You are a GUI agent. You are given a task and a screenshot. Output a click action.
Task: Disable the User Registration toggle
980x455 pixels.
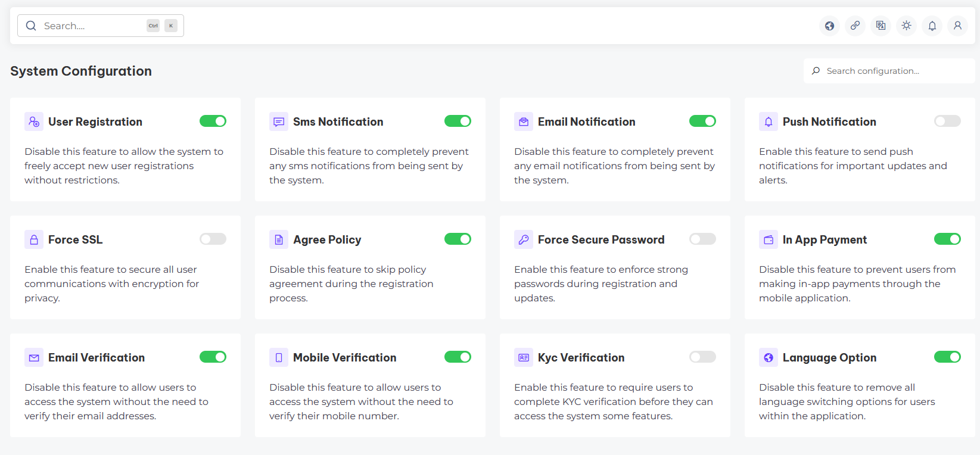pos(213,121)
